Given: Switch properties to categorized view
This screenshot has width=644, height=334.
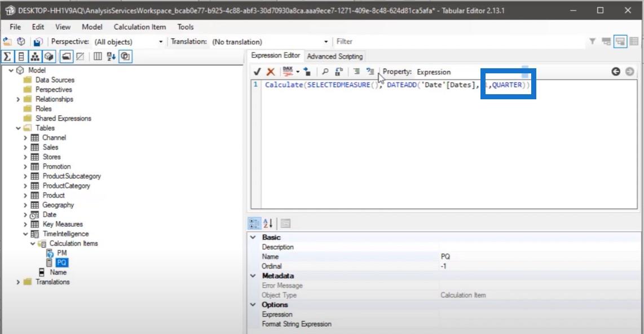Looking at the screenshot, I should tap(254, 223).
